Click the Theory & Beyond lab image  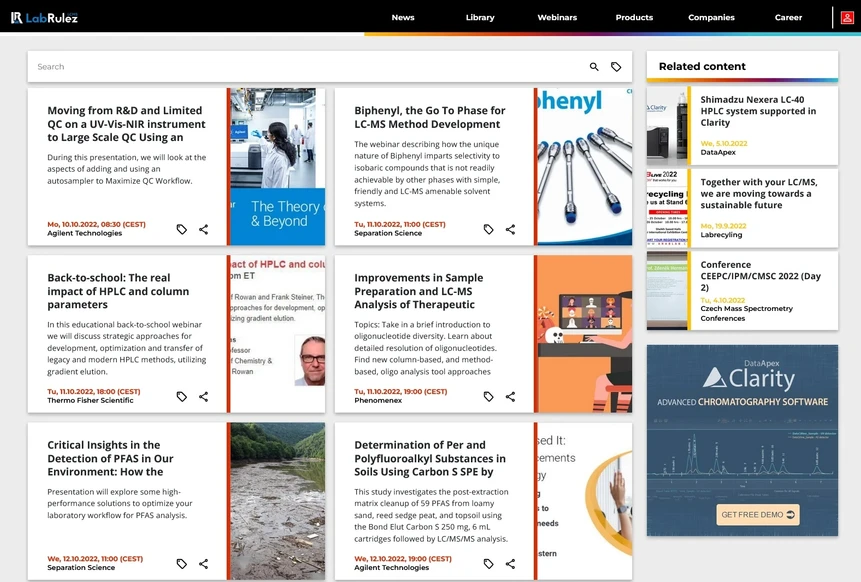[x=278, y=167]
